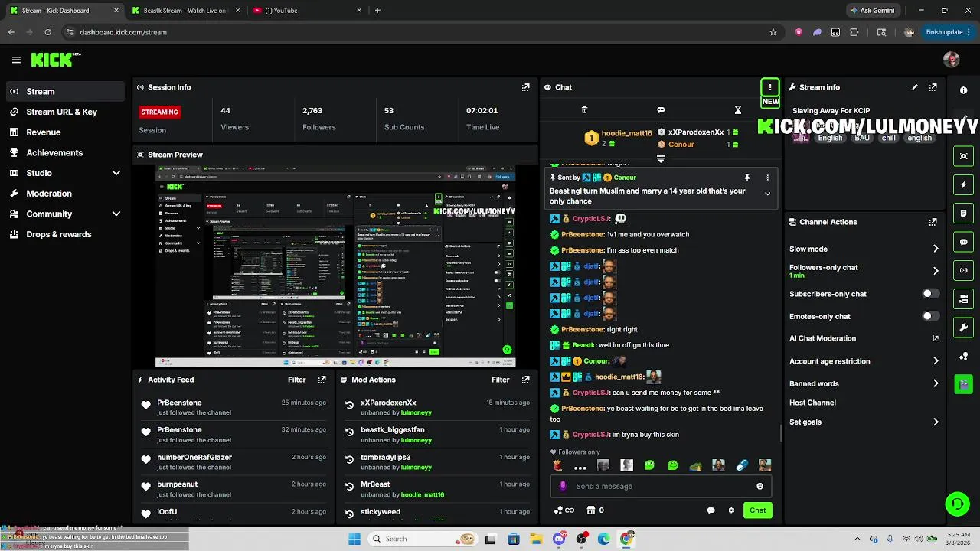This screenshot has height=551, width=980.
Task: Click the hourglass icon in Chat panel
Action: [738, 110]
